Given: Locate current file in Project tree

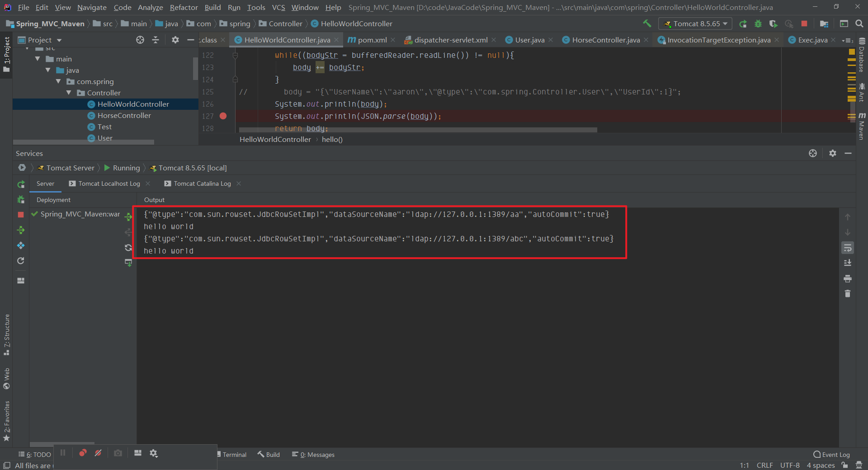Looking at the screenshot, I should (x=140, y=40).
